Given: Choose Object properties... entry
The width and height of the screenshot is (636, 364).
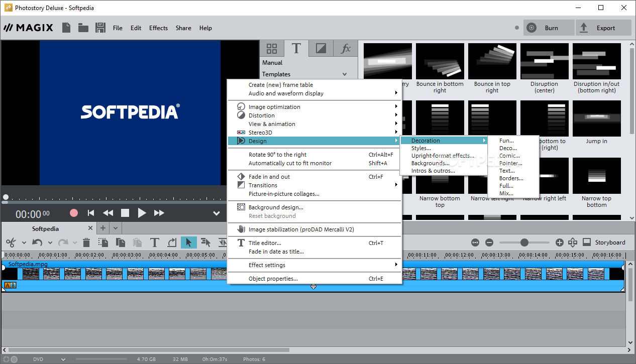Looking at the screenshot, I should click(x=314, y=279).
